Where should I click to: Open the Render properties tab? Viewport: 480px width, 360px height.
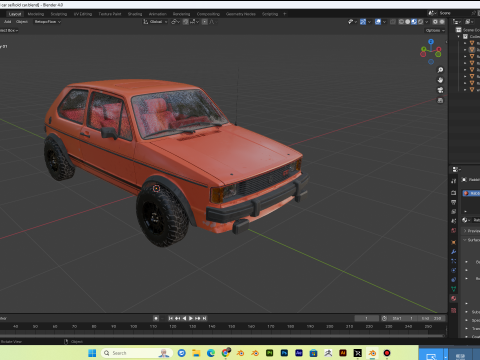point(454,193)
